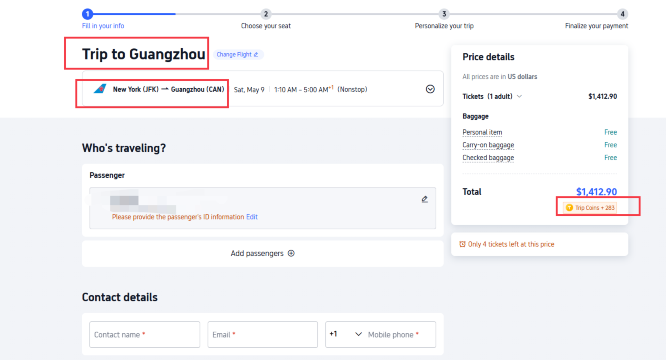Open the +1 country code dropdown
666x360 pixels.
click(x=345, y=335)
